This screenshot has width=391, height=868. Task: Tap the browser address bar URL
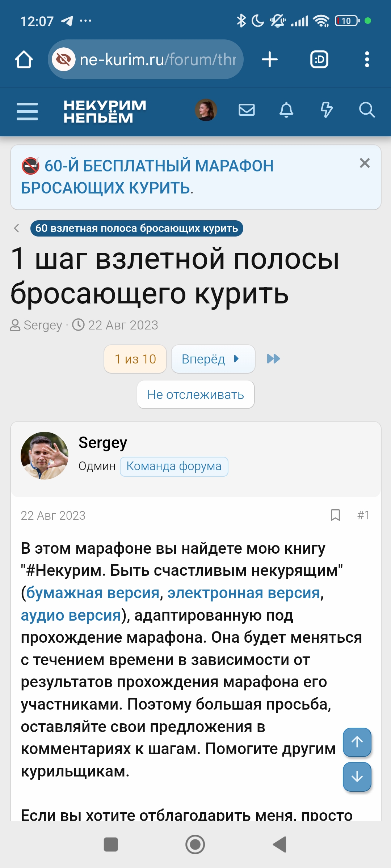pyautogui.click(x=158, y=60)
